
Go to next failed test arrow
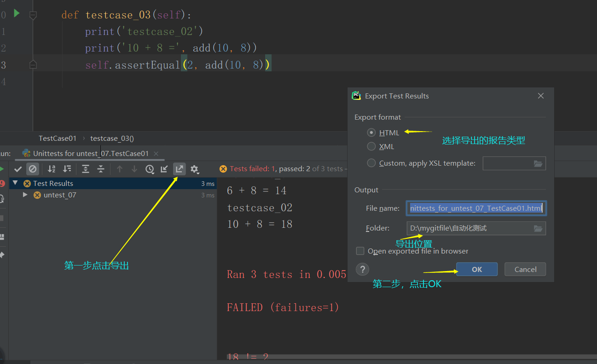pyautogui.click(x=134, y=169)
